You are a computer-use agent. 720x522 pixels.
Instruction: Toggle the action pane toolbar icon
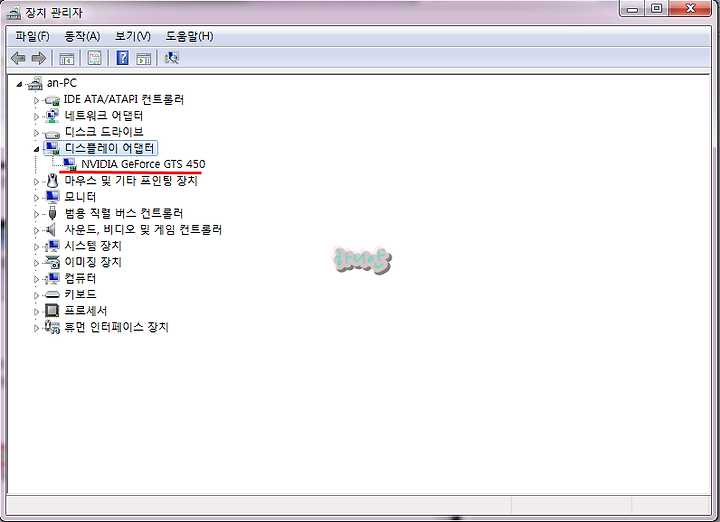[x=144, y=58]
